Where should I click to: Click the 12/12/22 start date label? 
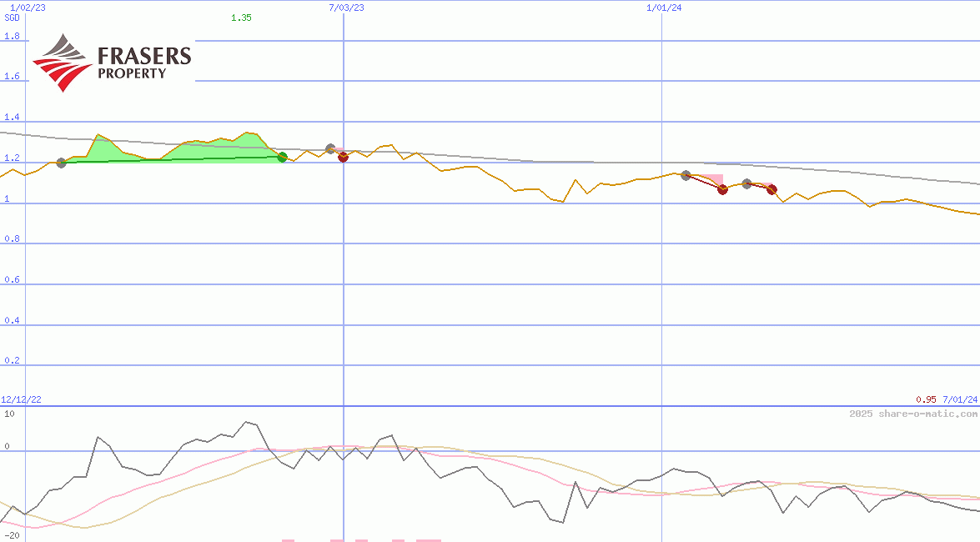[22, 400]
